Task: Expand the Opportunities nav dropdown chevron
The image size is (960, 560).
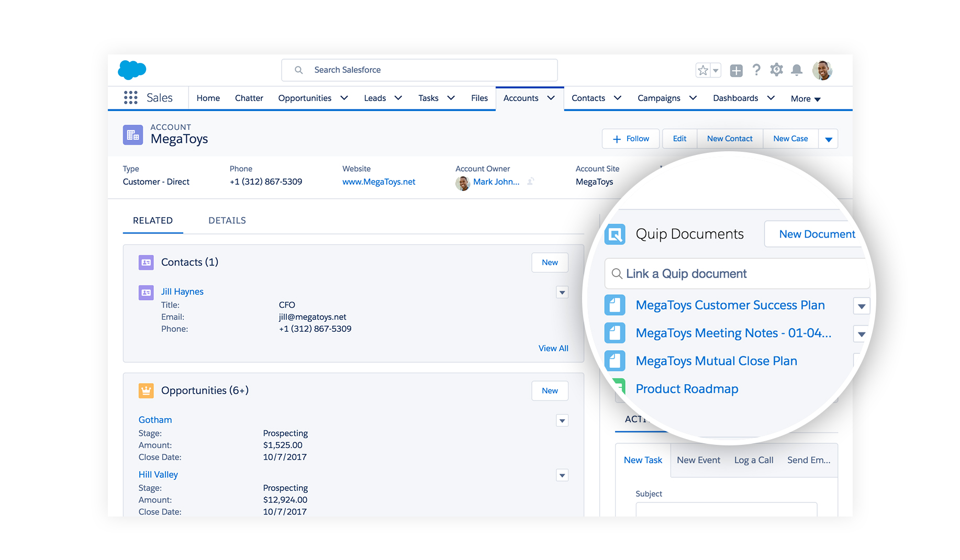Action: [344, 98]
